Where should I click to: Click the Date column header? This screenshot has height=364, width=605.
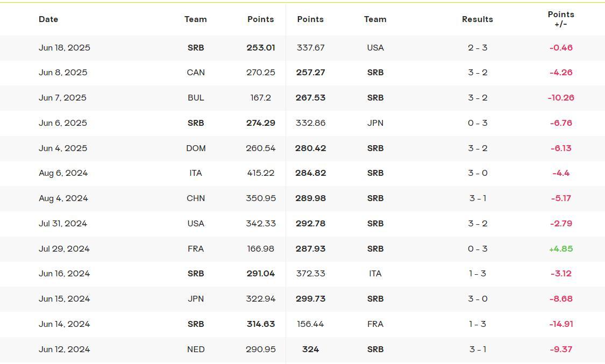click(48, 19)
